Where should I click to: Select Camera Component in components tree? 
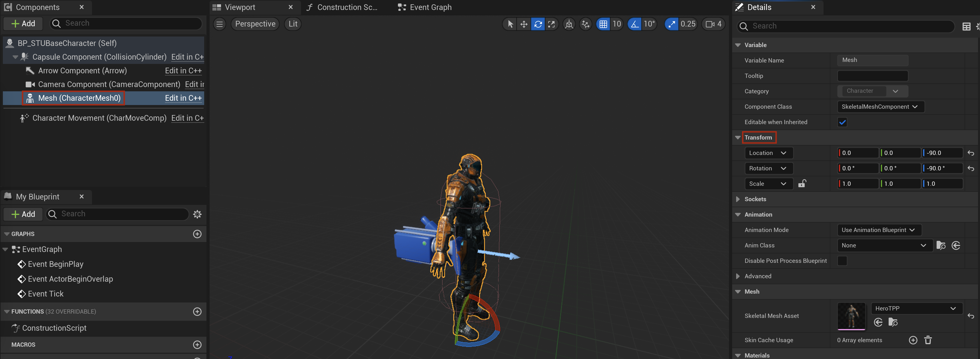[x=109, y=84]
